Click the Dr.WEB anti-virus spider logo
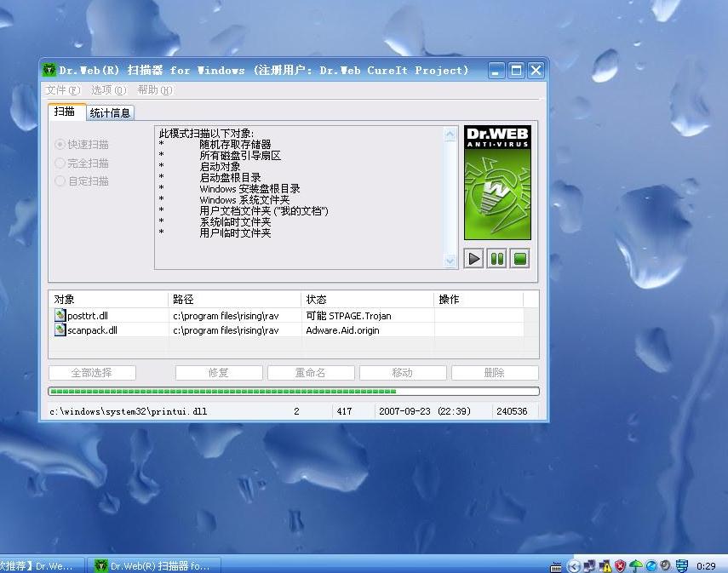728x573 pixels. 497,183
